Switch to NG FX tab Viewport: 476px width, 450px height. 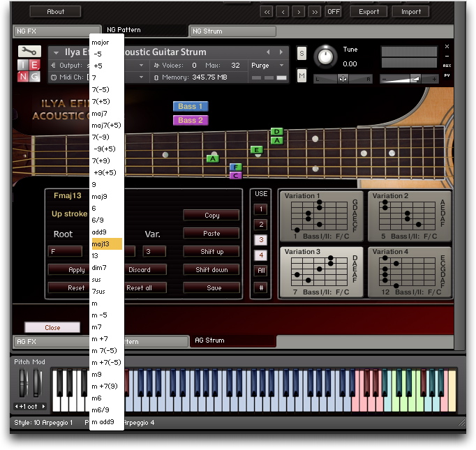point(57,31)
